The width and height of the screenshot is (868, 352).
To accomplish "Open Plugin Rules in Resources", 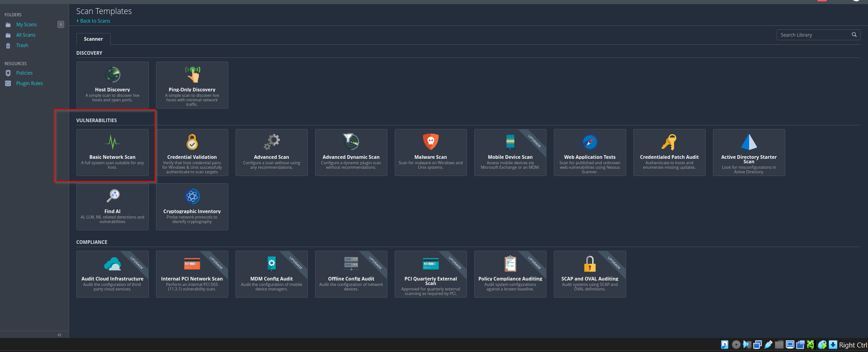I will [x=29, y=83].
